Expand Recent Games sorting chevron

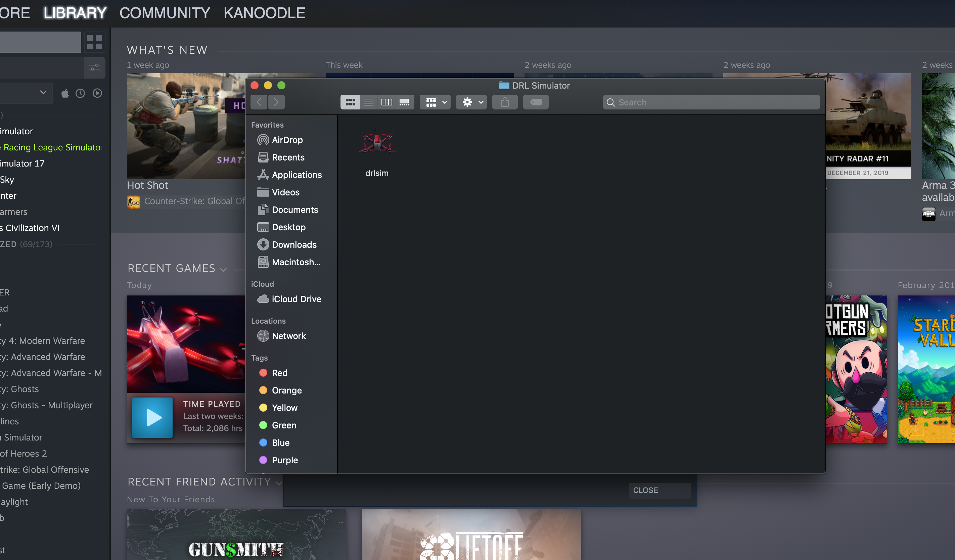tap(224, 269)
